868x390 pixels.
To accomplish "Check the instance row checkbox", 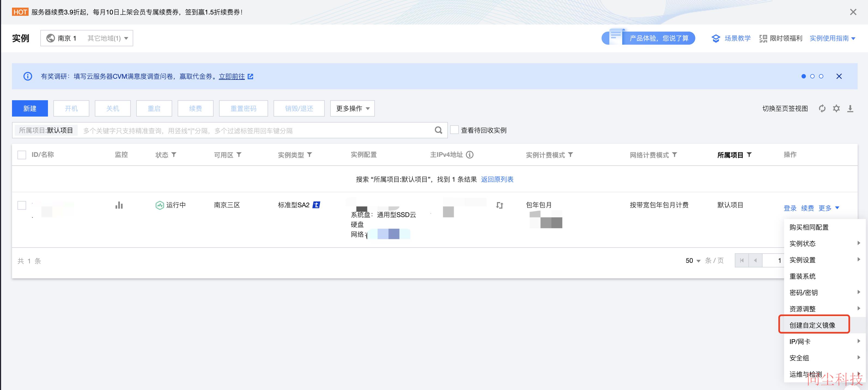I will pyautogui.click(x=22, y=205).
